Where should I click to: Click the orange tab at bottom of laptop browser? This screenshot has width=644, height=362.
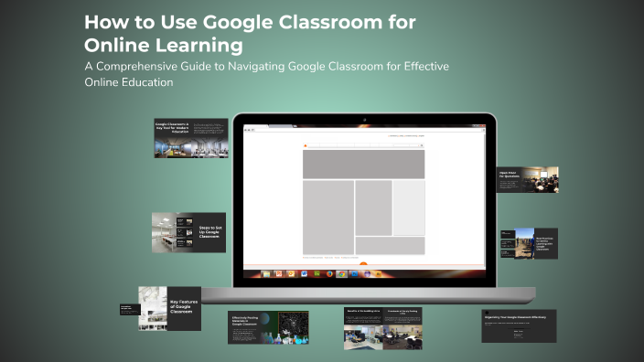[x=363, y=264]
